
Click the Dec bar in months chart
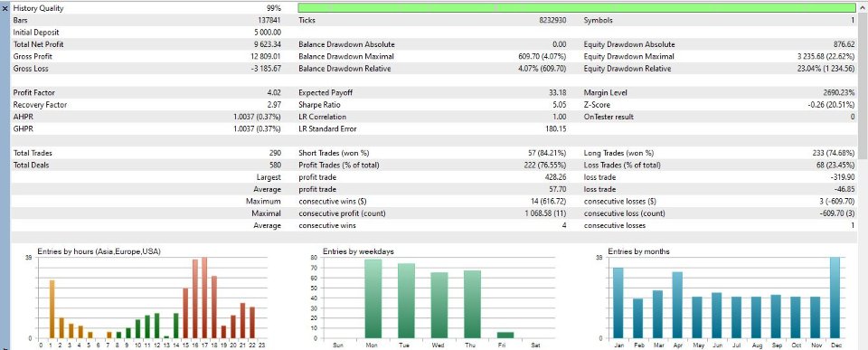click(835, 298)
